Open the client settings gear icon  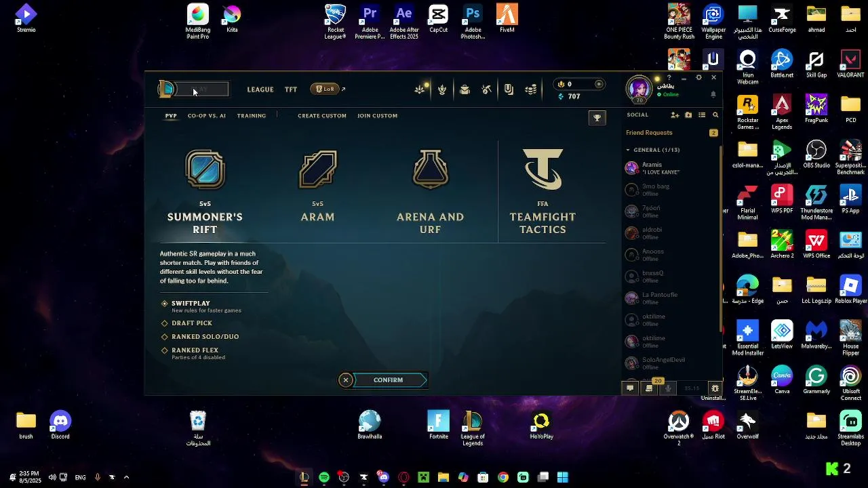[699, 78]
